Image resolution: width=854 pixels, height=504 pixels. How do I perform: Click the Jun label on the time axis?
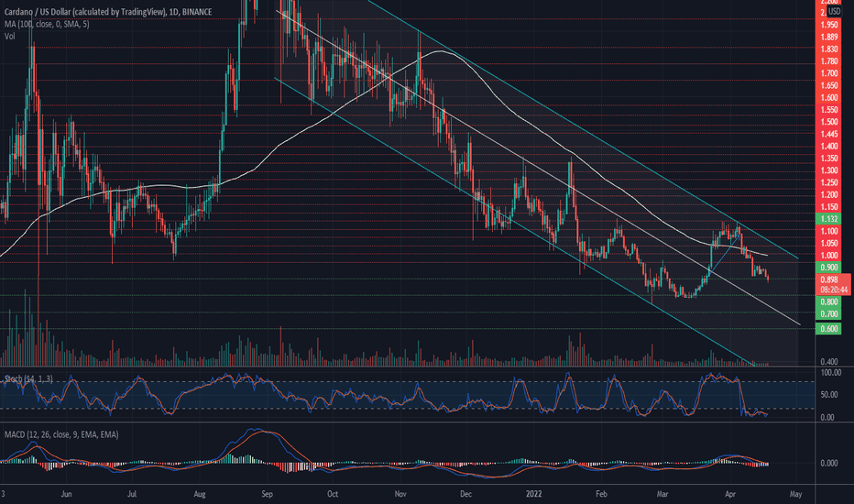click(x=67, y=494)
